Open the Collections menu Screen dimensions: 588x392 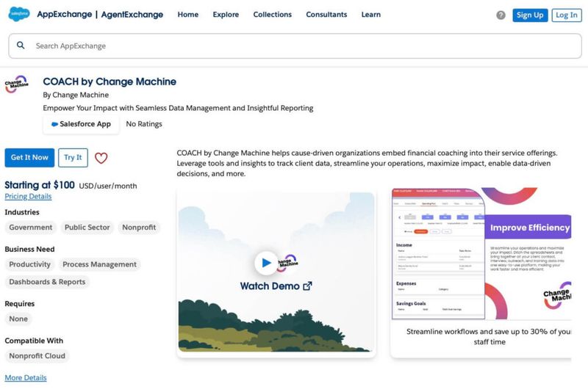click(272, 15)
